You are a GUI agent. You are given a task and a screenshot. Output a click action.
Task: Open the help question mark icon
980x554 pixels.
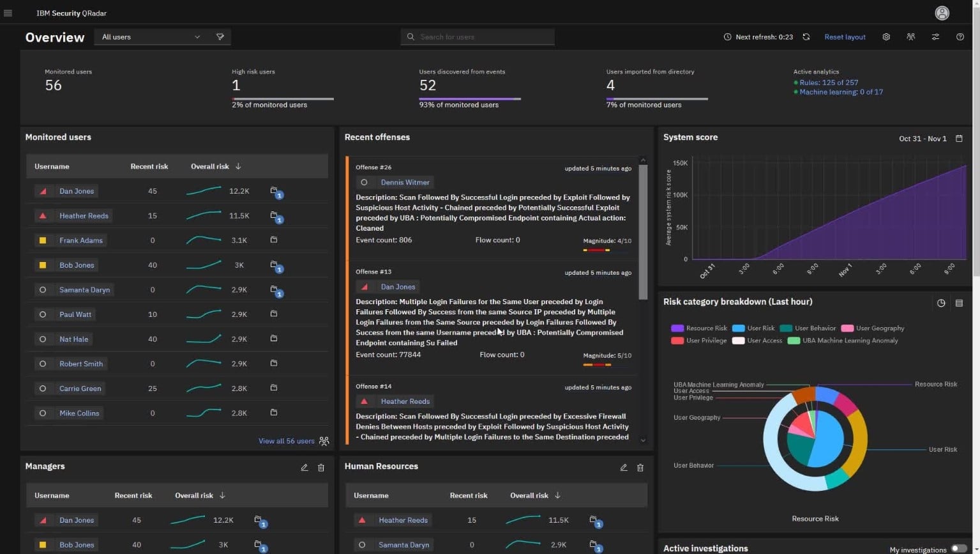pos(960,37)
